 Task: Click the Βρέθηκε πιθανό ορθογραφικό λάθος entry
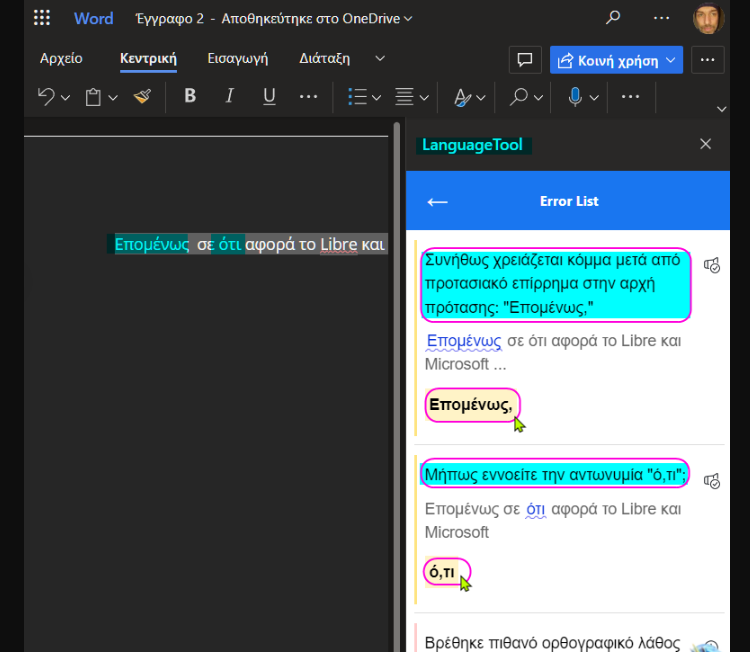(552, 642)
